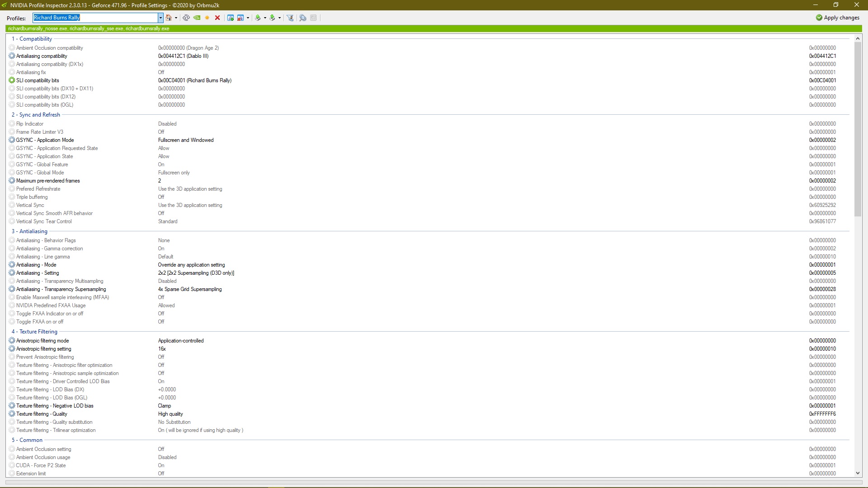This screenshot has height=488, width=868.
Task: Click value 'Application-controlled' for Anisotropic filtering mode
Action: [181, 341]
